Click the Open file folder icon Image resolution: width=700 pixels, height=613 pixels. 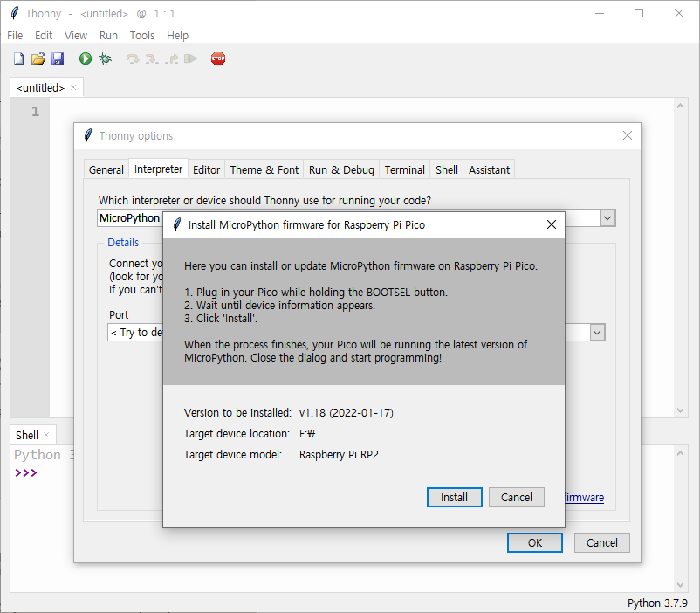pos(38,59)
